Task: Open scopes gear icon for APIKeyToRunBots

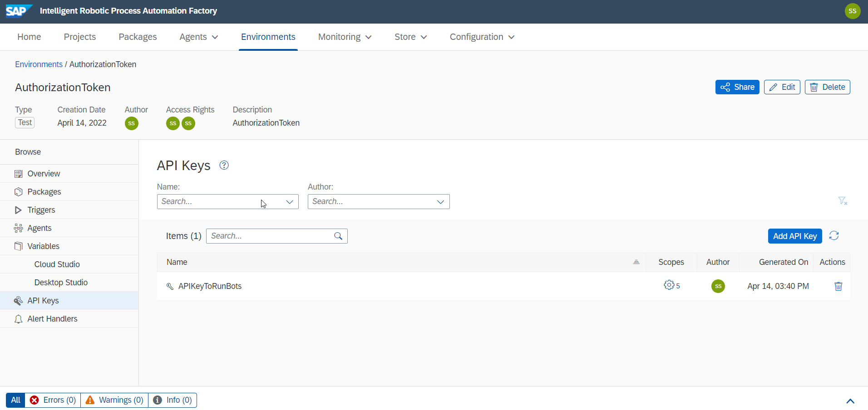Action: coord(669,285)
